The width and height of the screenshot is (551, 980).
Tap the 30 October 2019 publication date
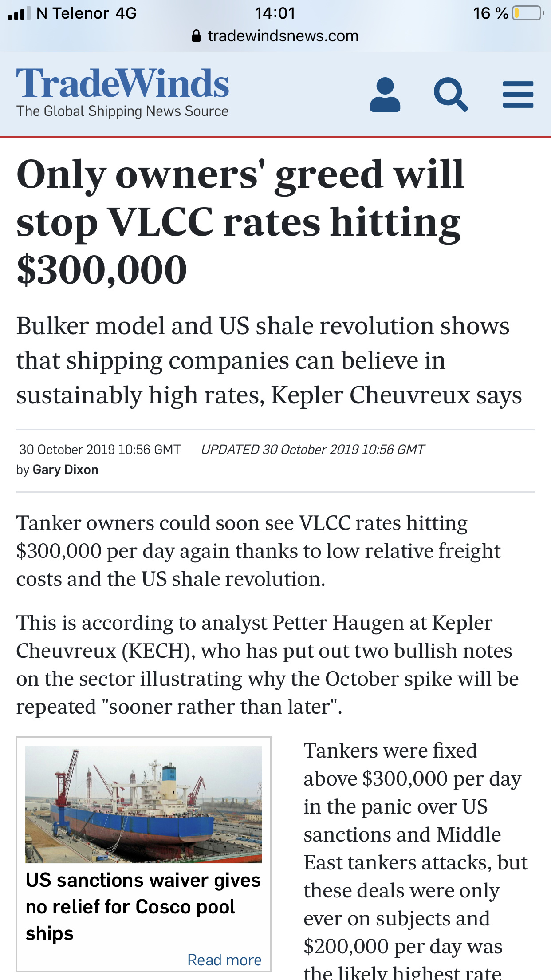(100, 450)
